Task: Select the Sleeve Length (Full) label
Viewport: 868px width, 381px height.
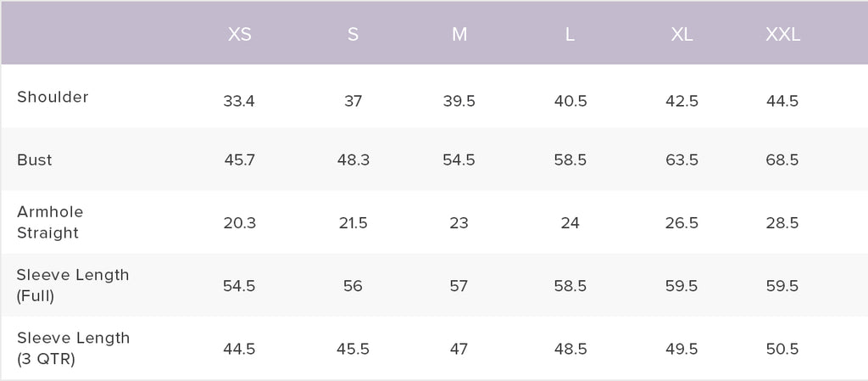Action: [x=73, y=285]
